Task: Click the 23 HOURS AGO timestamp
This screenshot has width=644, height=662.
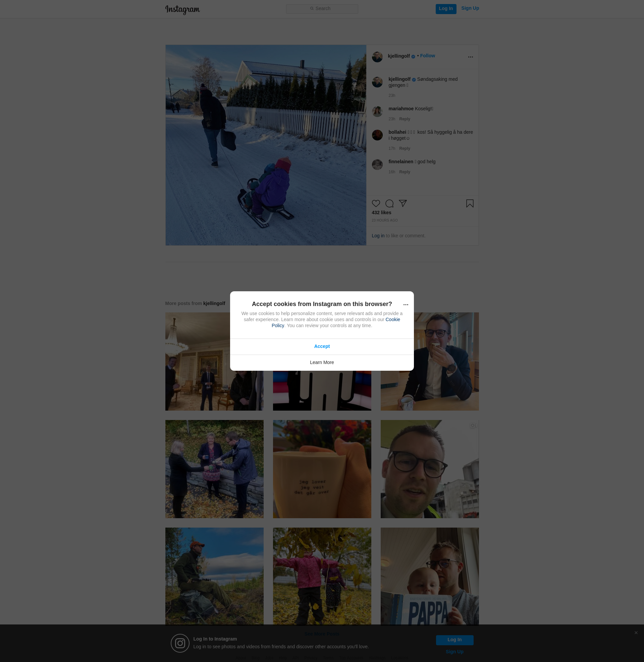Action: pyautogui.click(x=385, y=221)
